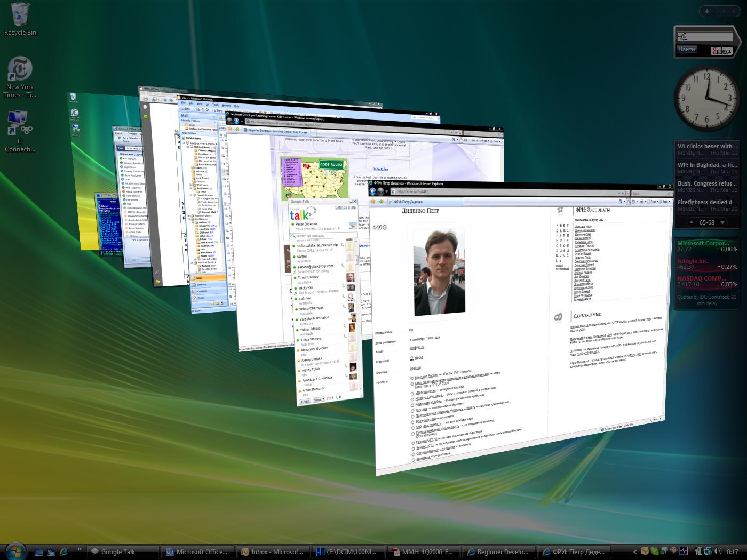Switch to Inbox - Microsoft Outlook taskbar button
747x560 pixels.
(274, 552)
